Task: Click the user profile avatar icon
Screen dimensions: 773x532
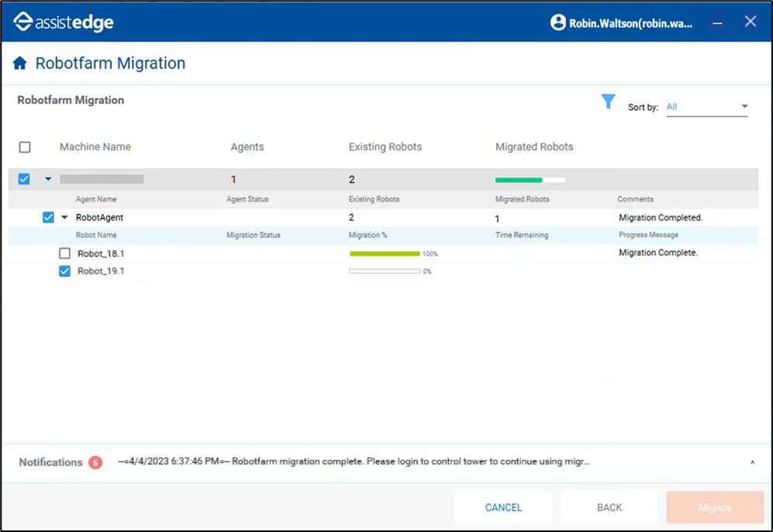Action: point(557,22)
